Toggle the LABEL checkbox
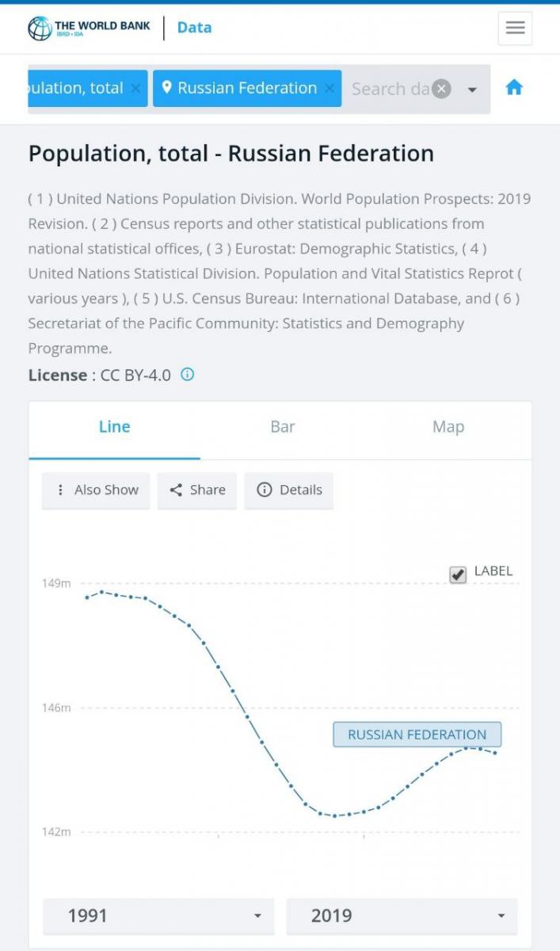The image size is (560, 951). 458,575
